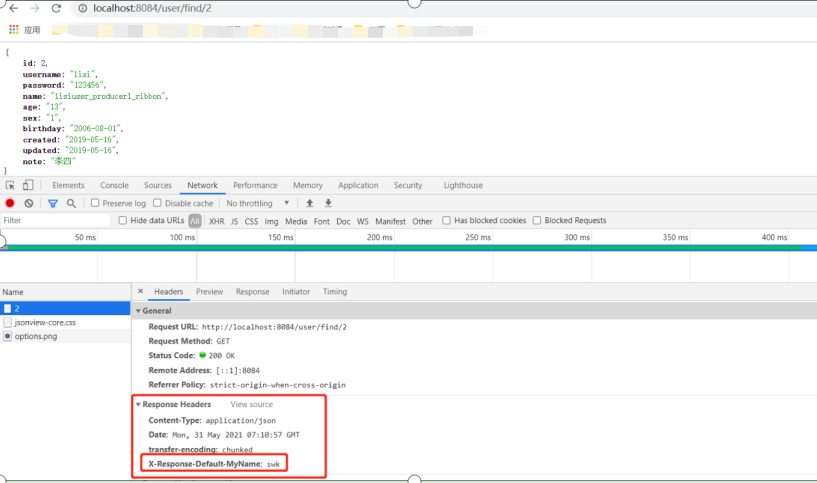Viewport: 817px width, 483px height.
Task: Open the No throttling dropdown
Action: [257, 203]
